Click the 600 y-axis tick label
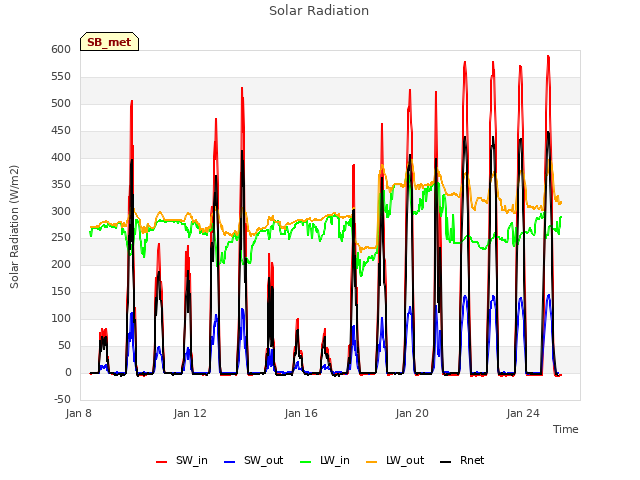Screen dimensions: 640x480 61,49
